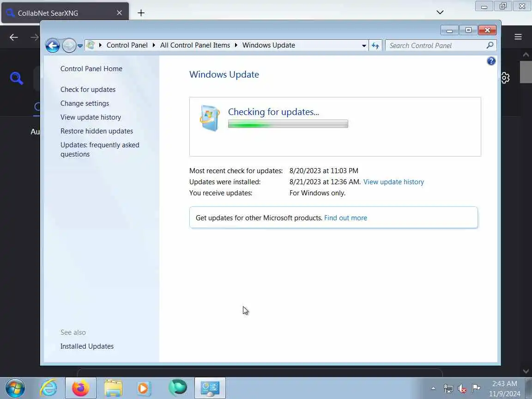Open the list all tabs chevron
Image resolution: width=532 pixels, height=399 pixels.
tap(440, 12)
